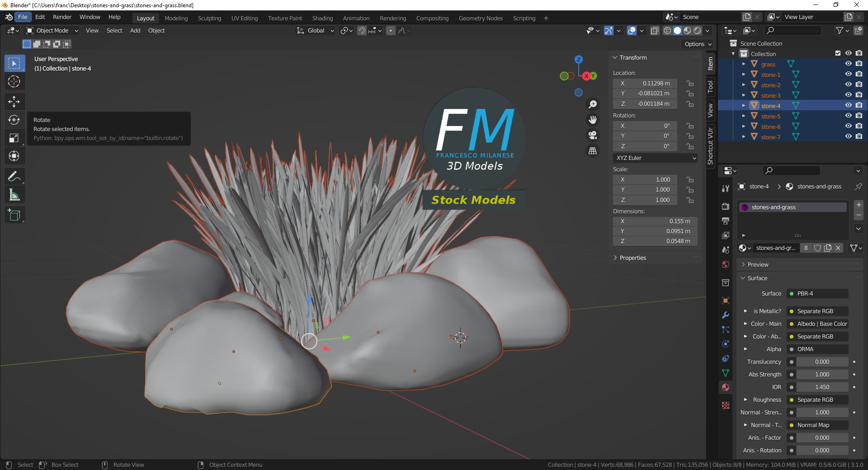Select the Move tool in the toolbar
This screenshot has width=868, height=470.
click(14, 101)
